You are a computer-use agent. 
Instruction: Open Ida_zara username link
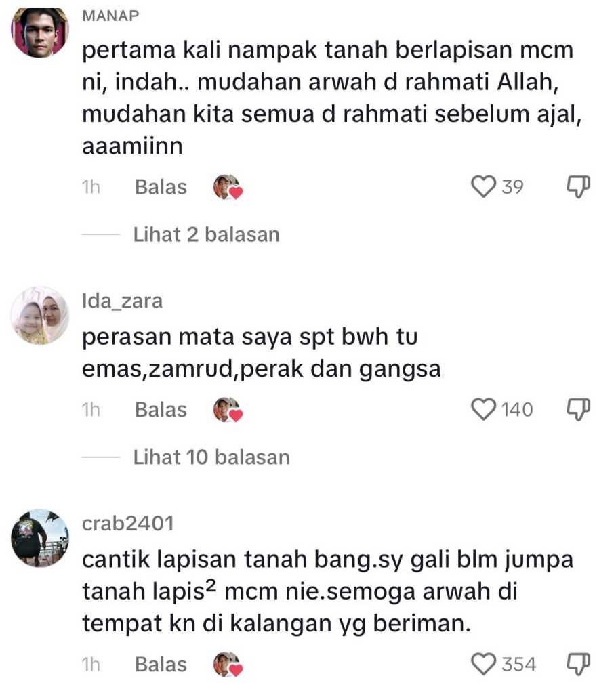pyautogui.click(x=123, y=301)
